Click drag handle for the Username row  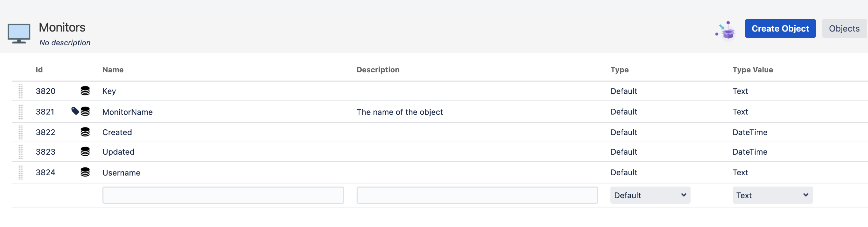pos(21,172)
